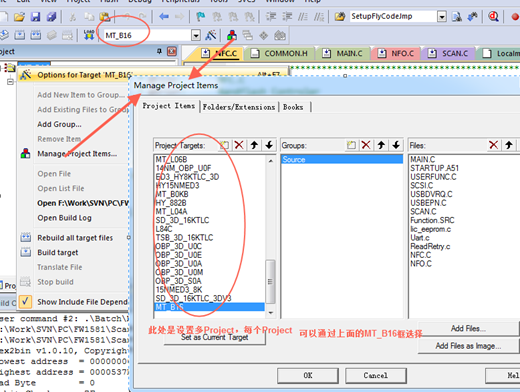Click Set as Current Target button

[215, 337]
